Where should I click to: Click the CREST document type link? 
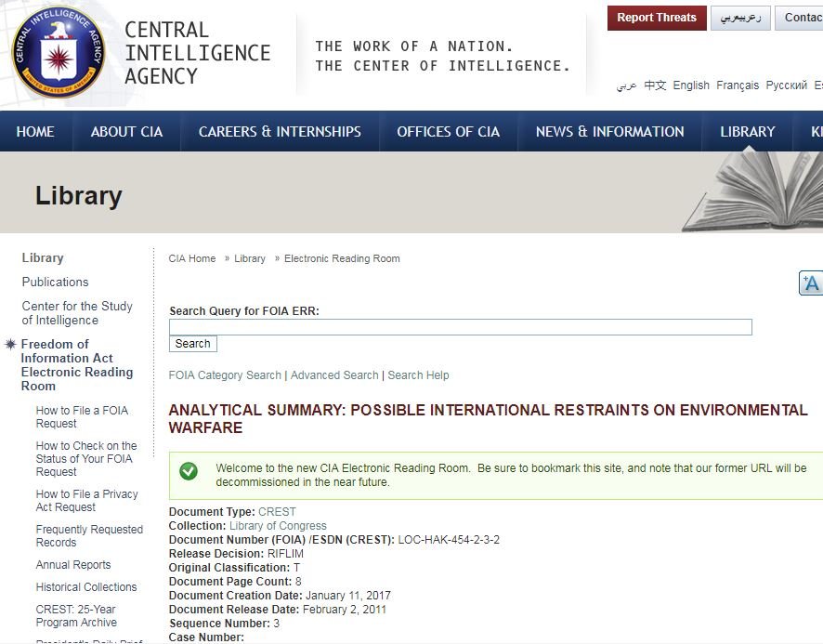click(x=277, y=512)
